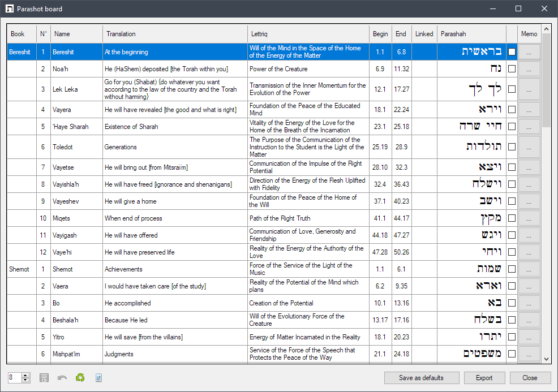
Task: Select the Noa'h name cell
Action: point(76,69)
